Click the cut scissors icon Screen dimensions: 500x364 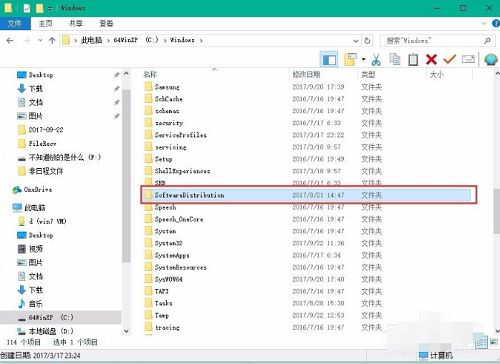[376, 60]
